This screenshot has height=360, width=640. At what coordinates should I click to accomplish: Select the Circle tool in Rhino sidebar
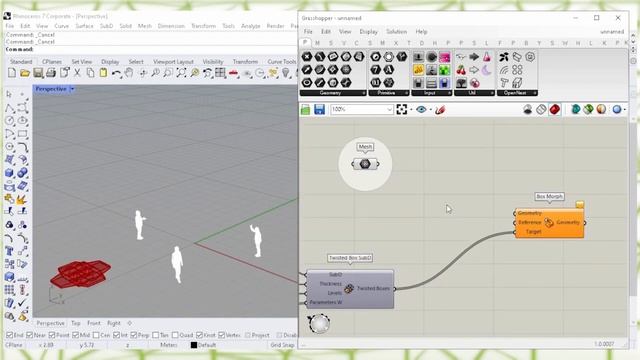coord(9,121)
